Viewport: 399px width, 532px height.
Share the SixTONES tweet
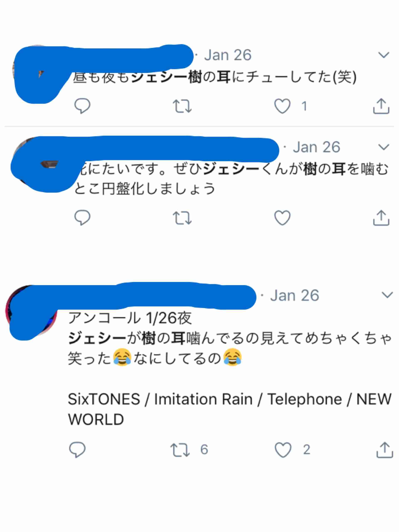[x=385, y=449]
